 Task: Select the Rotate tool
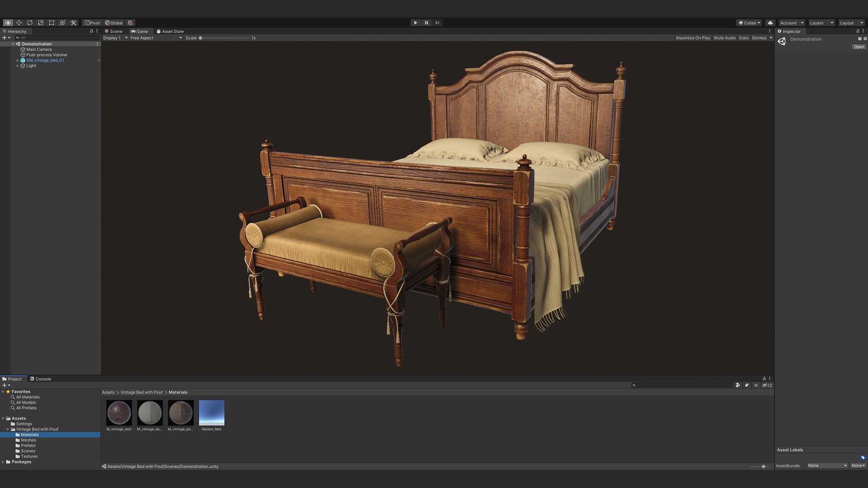tap(30, 23)
